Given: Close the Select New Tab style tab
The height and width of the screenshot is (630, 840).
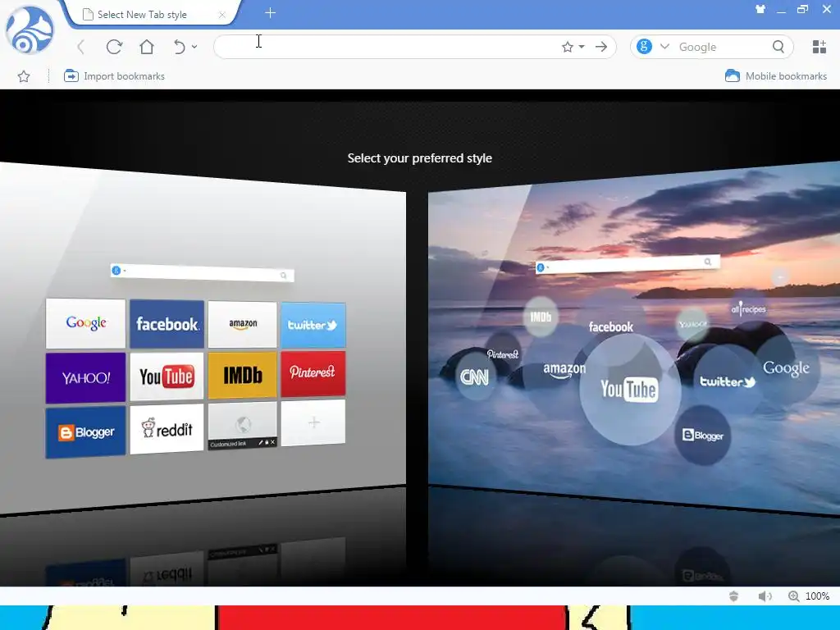Looking at the screenshot, I should [x=221, y=15].
